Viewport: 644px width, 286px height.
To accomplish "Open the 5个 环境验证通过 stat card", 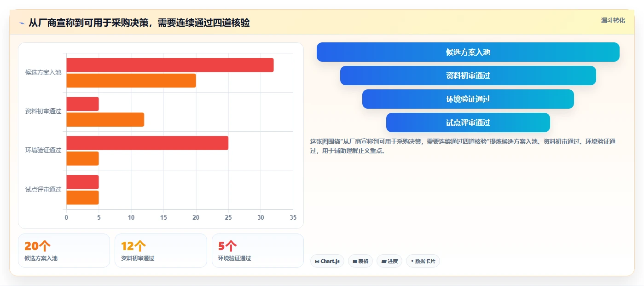I will [258, 251].
